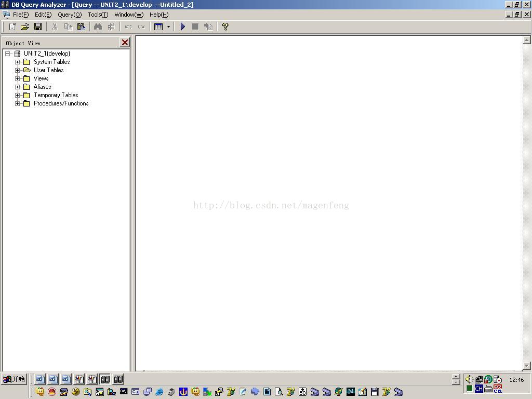
Task: Click the replace icon beside binoculars
Action: point(111,26)
